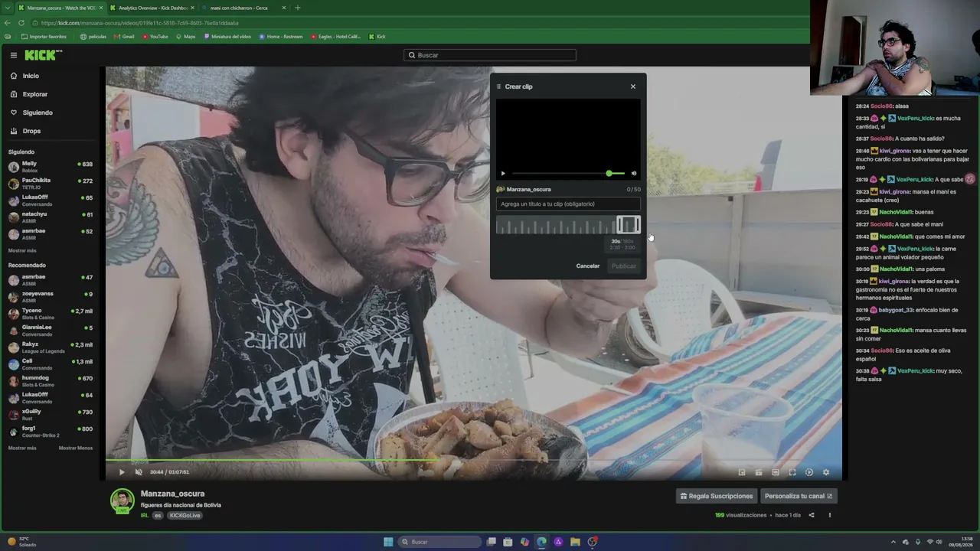Open the Gmail bookmark

coord(124,37)
